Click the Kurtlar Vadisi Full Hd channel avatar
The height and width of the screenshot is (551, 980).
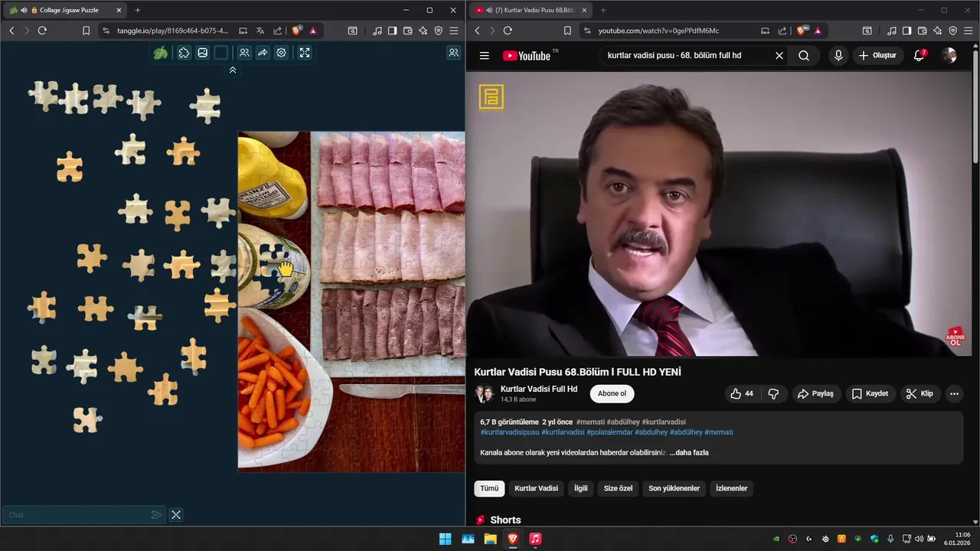coord(484,393)
